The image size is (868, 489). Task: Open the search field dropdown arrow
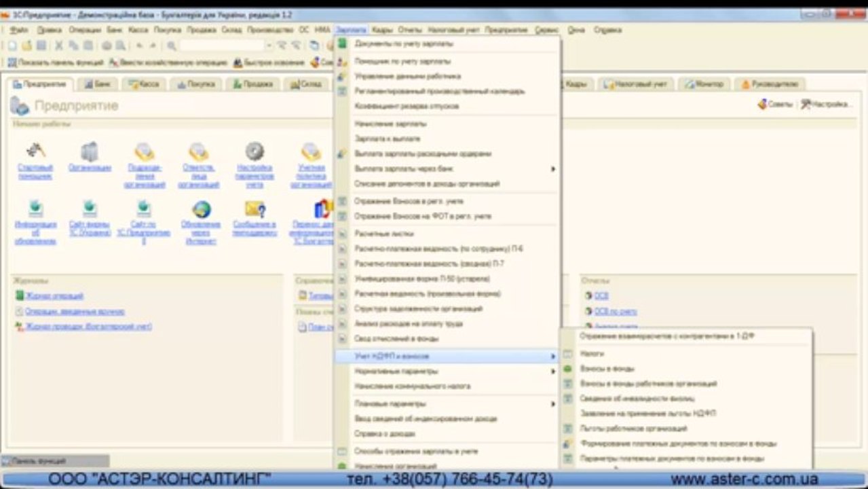(269, 46)
